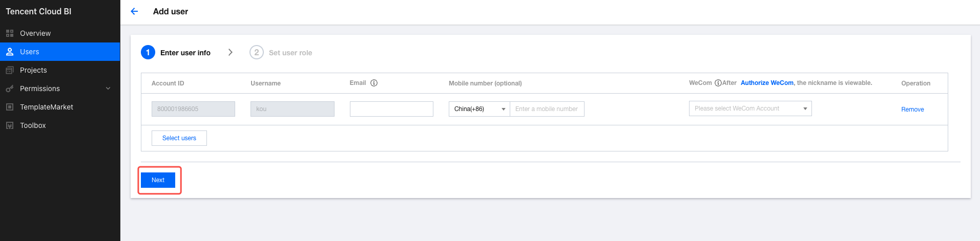Click the Email info icon

tap(374, 83)
